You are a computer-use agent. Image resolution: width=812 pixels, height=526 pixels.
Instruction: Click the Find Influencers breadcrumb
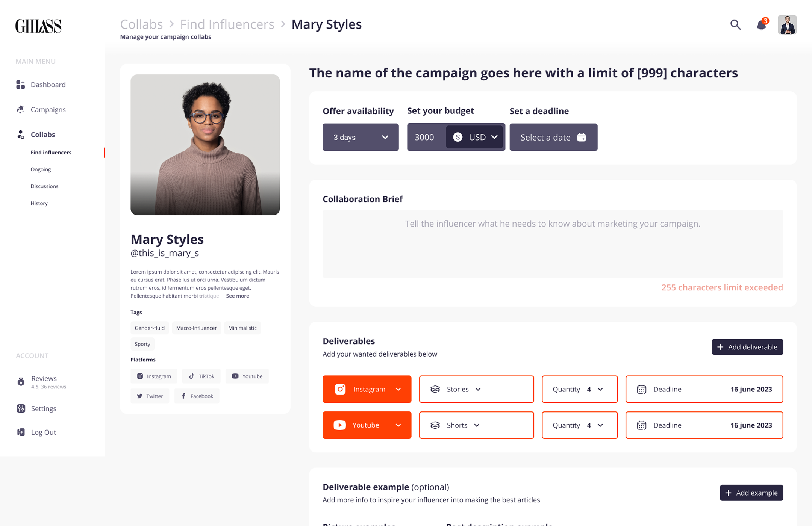(227, 24)
